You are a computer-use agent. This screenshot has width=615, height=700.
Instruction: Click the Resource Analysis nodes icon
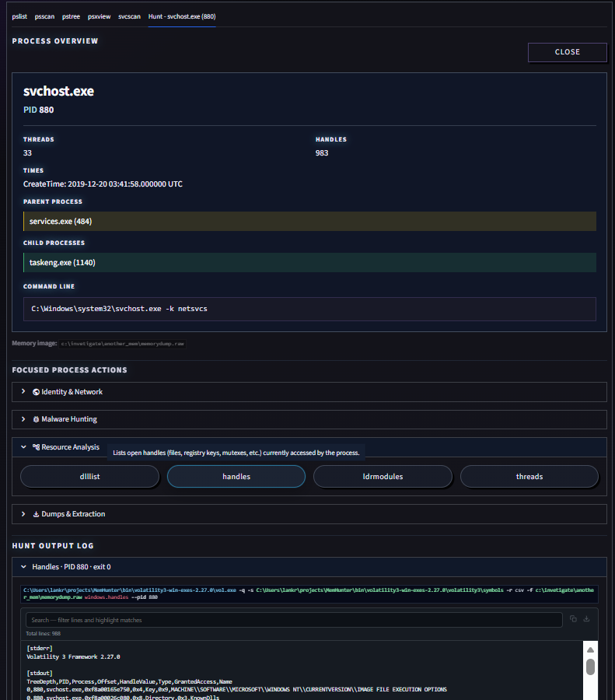click(x=36, y=447)
